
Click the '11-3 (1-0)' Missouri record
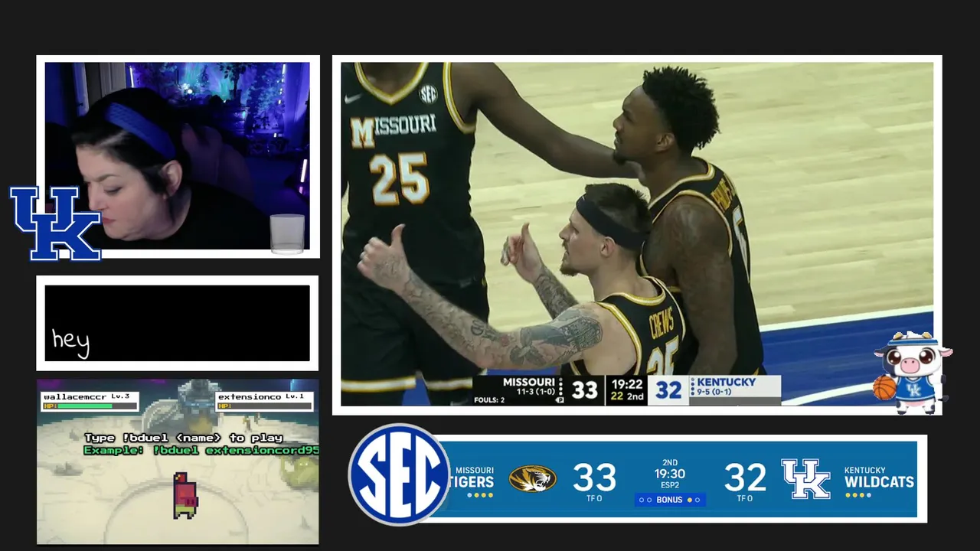click(534, 392)
